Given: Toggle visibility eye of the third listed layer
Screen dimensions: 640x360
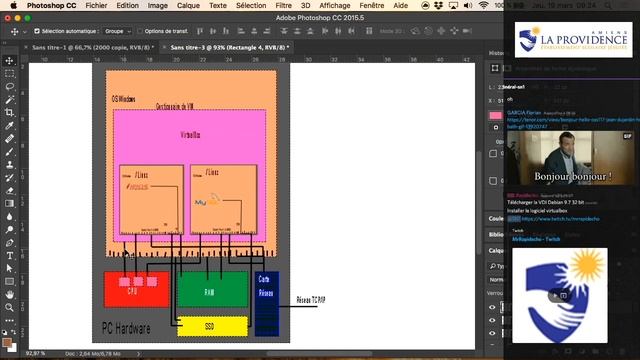Looking at the screenshot, I should (492, 333).
